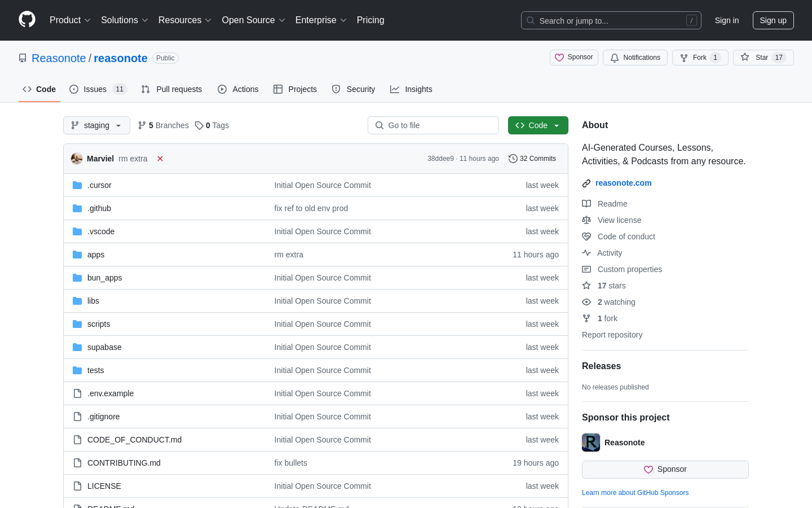Expand the Solutions menu
The image size is (812, 508).
pyautogui.click(x=125, y=20)
